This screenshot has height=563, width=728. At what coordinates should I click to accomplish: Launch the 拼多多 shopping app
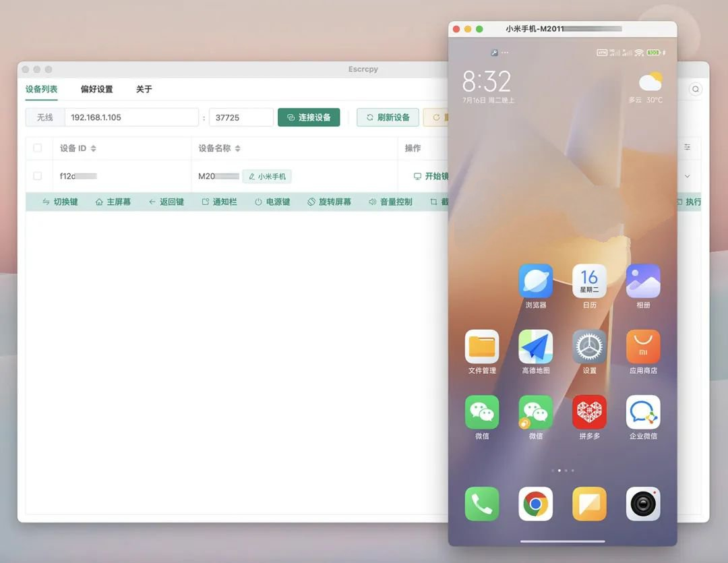coord(589,412)
